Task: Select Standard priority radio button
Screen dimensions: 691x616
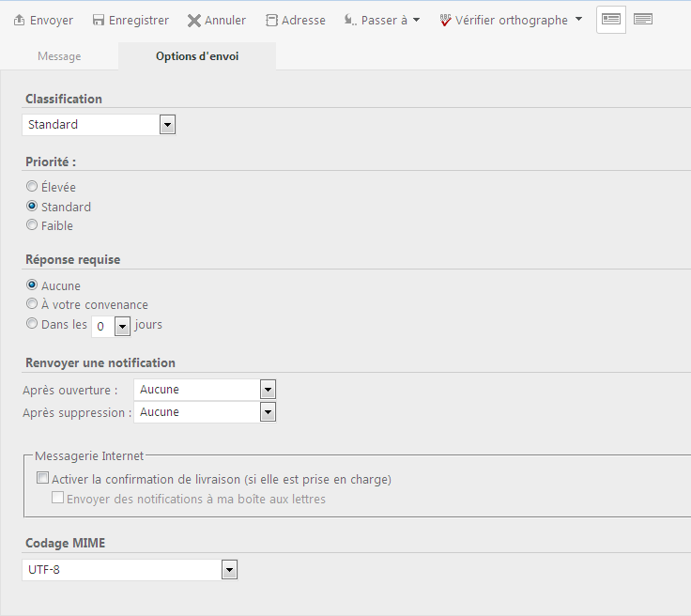Action: pyautogui.click(x=32, y=206)
